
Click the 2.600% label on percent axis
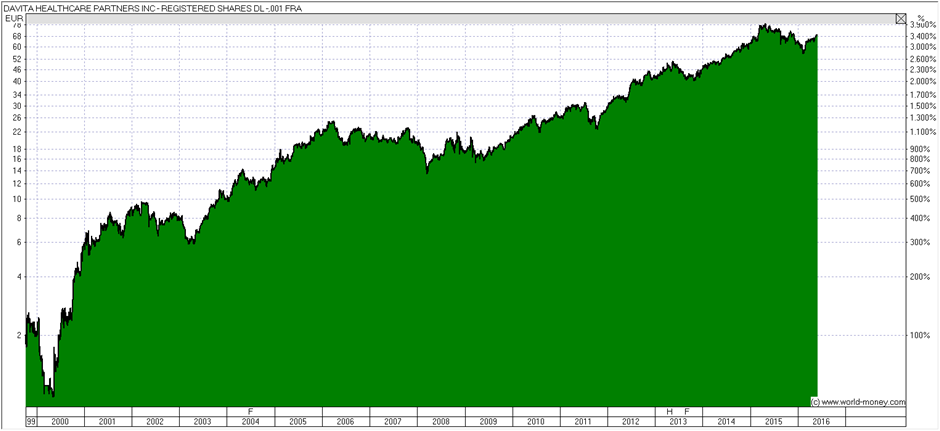(x=923, y=59)
